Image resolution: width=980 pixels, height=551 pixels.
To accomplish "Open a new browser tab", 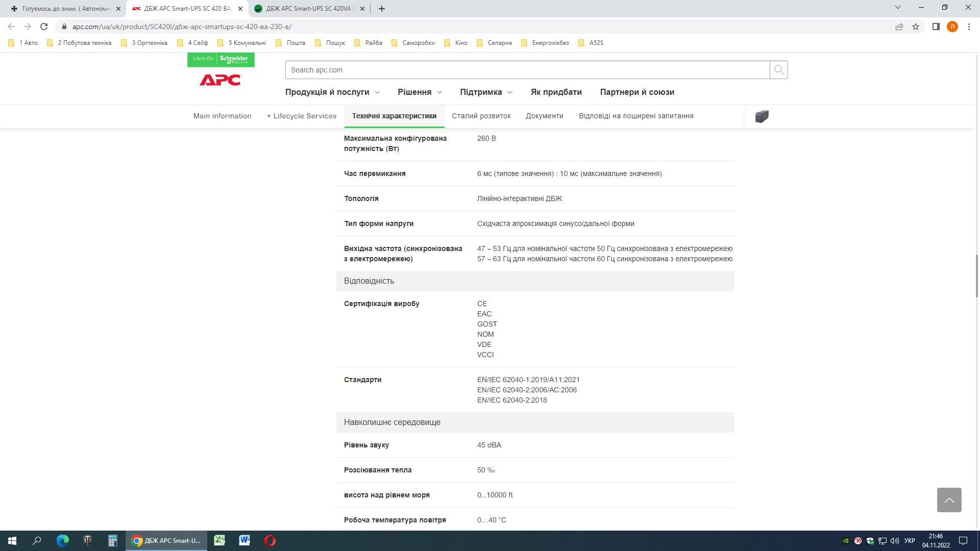I will [382, 9].
